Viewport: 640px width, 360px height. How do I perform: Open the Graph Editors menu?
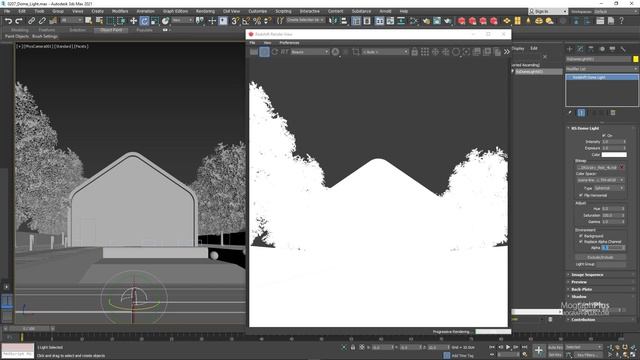(176, 11)
